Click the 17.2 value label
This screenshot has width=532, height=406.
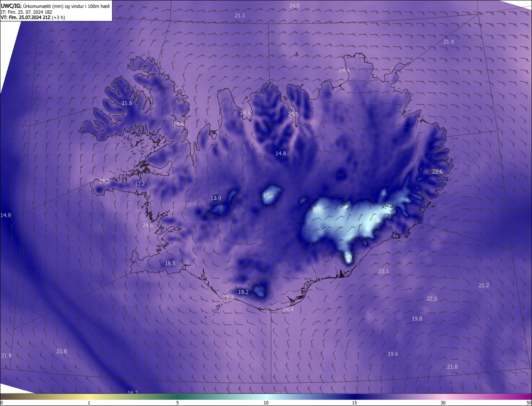point(140,183)
